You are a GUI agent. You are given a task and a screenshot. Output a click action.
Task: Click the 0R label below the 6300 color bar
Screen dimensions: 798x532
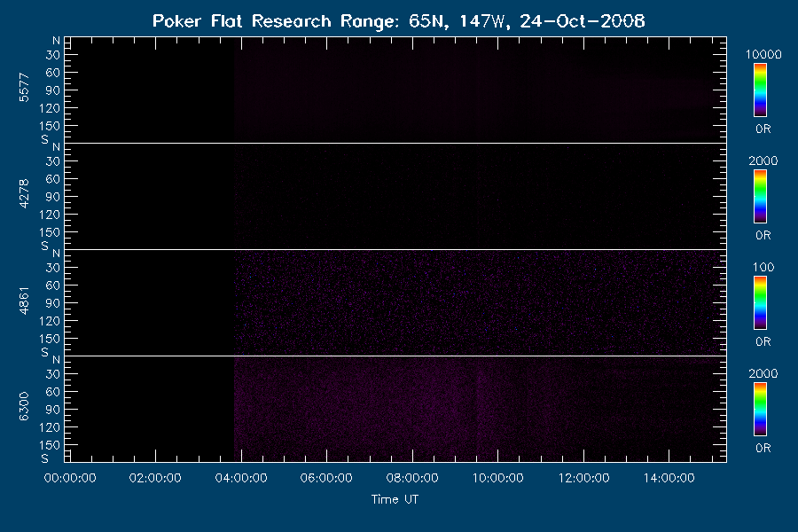(763, 448)
